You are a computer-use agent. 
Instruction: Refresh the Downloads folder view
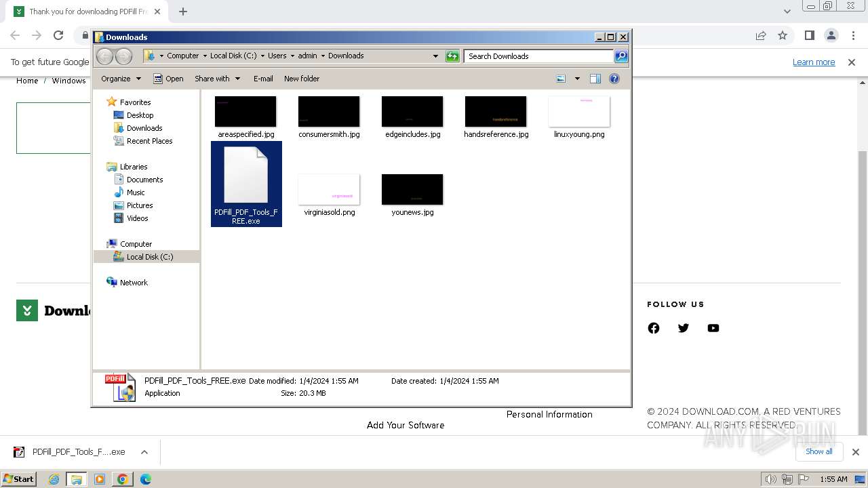tap(452, 56)
